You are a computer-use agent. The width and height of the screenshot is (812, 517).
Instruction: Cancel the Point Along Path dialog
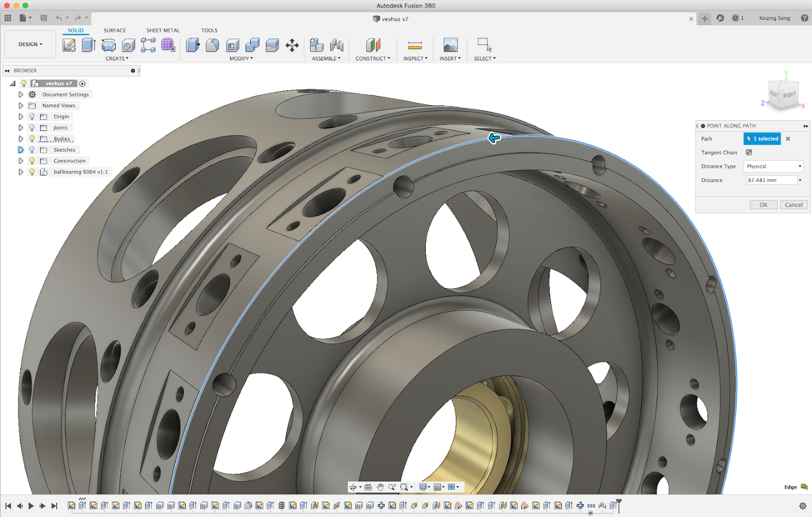(793, 205)
